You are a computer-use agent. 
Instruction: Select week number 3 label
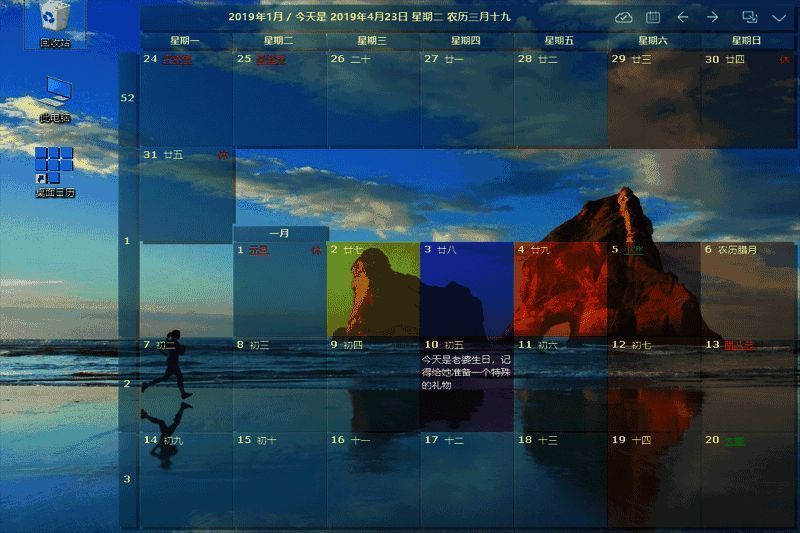pyautogui.click(x=127, y=479)
